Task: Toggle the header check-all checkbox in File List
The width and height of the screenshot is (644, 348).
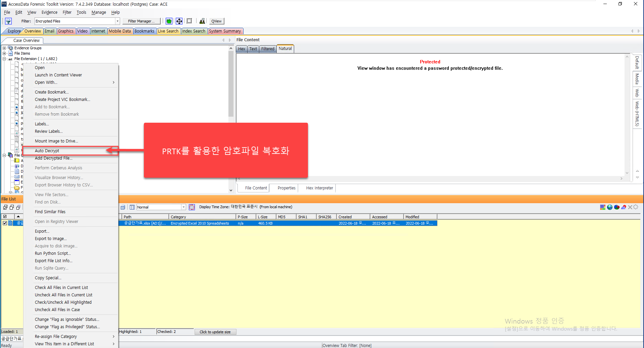Action: click(x=5, y=217)
